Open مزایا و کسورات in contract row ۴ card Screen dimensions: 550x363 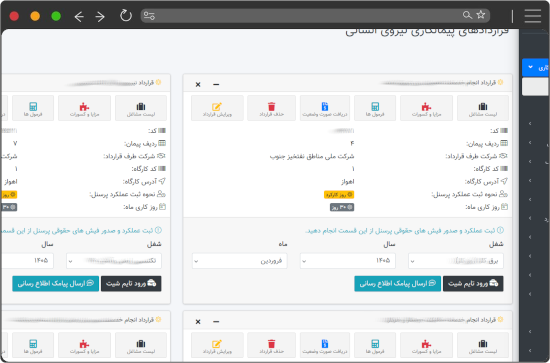[x=426, y=108]
